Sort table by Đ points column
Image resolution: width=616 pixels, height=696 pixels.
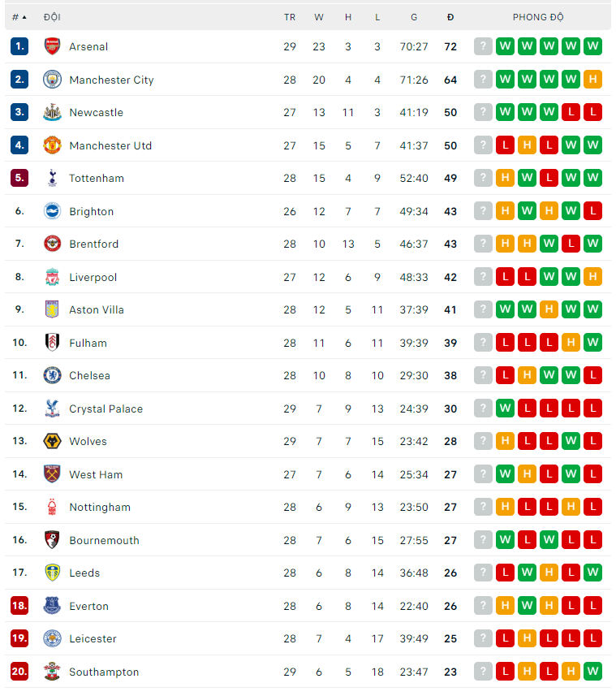coord(450,17)
